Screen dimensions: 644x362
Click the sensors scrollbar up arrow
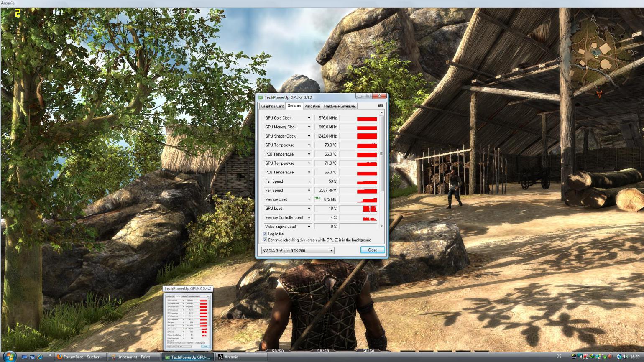click(x=381, y=113)
